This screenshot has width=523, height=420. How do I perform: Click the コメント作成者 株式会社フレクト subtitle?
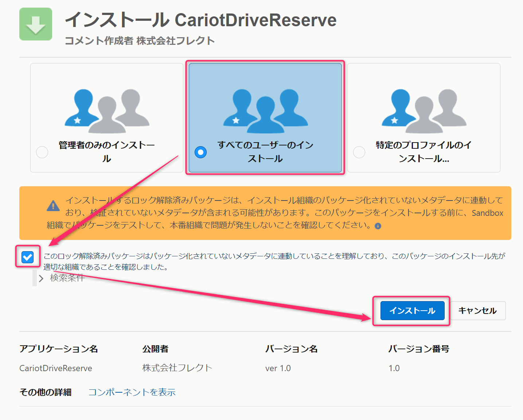[x=140, y=41]
